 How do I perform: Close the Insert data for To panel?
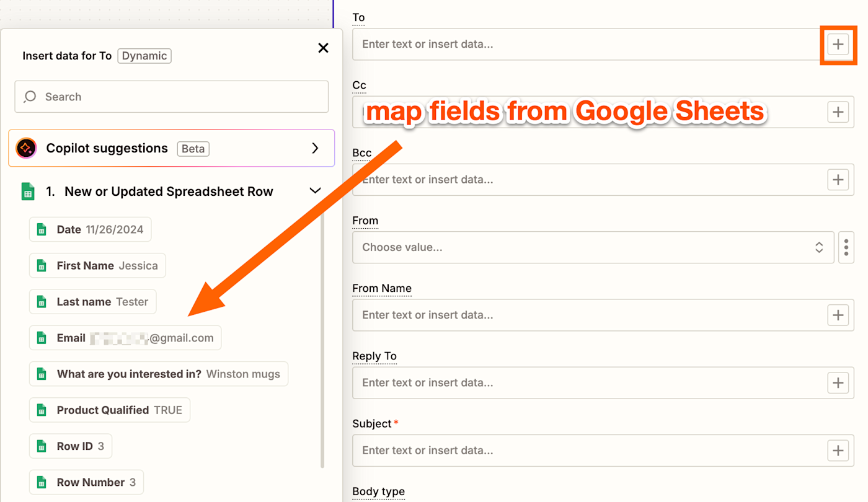[x=323, y=48]
